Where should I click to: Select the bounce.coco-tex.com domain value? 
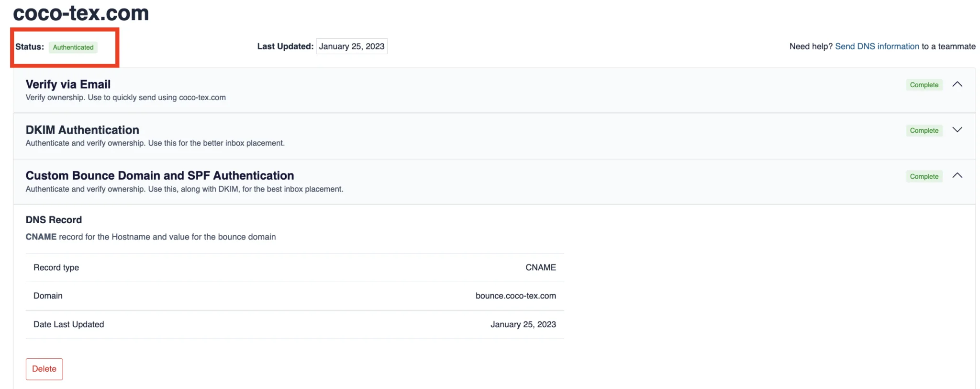click(x=516, y=296)
